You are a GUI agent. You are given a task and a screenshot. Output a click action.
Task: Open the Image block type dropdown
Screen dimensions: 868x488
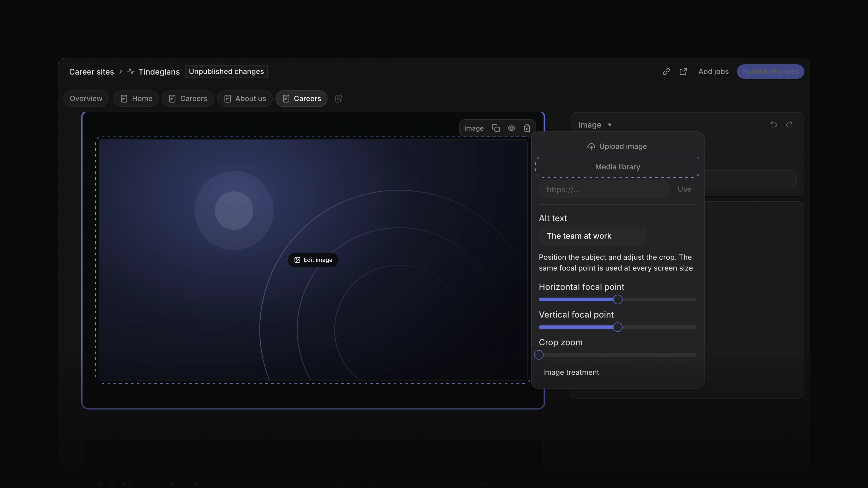(595, 125)
